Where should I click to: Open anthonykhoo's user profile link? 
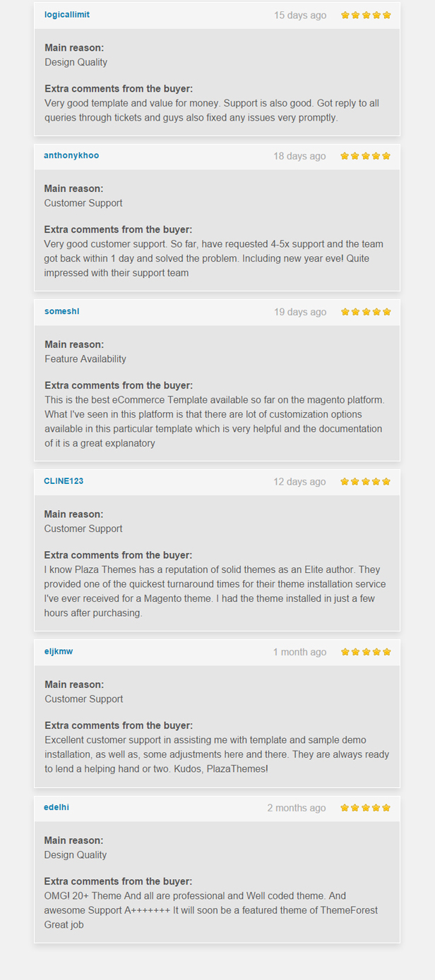[x=71, y=155]
